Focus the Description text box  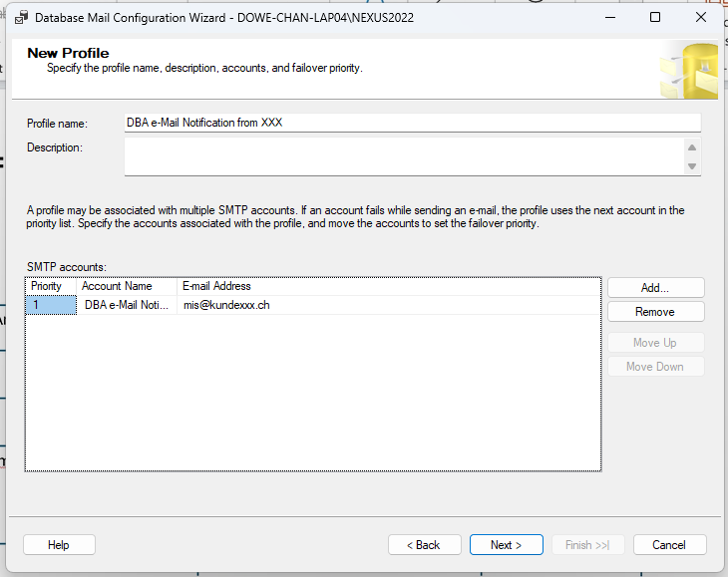coord(404,156)
